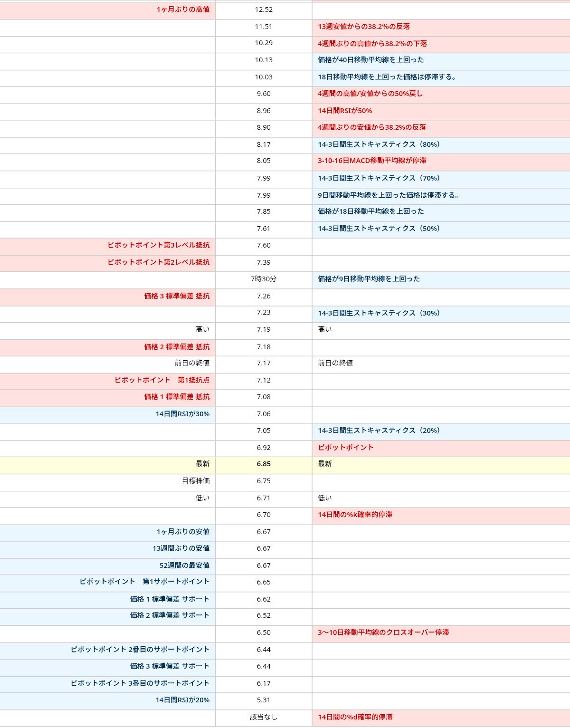The width and height of the screenshot is (570, 728).
Task: Click '価格 1 標準偏差 抵抗' label
Action: tap(177, 397)
